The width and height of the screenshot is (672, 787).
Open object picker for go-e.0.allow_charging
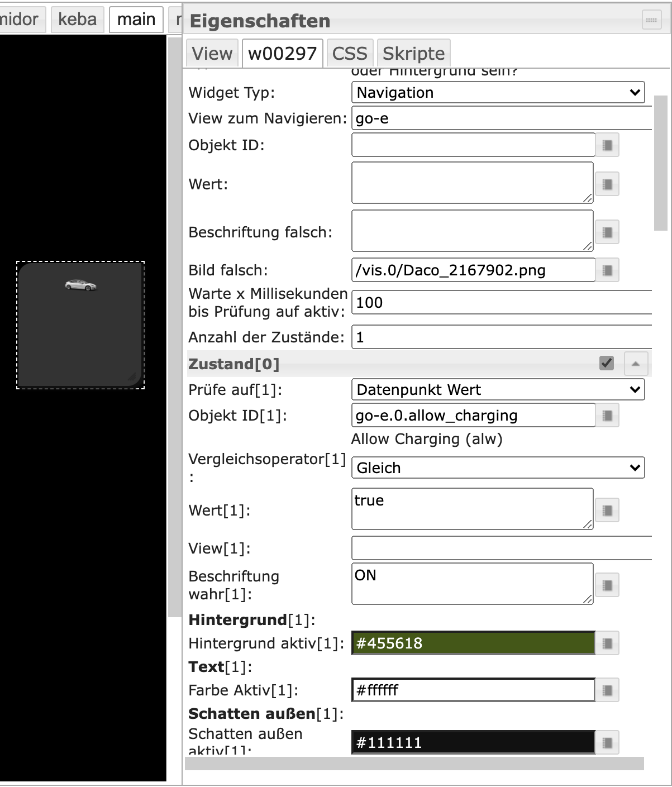(607, 416)
